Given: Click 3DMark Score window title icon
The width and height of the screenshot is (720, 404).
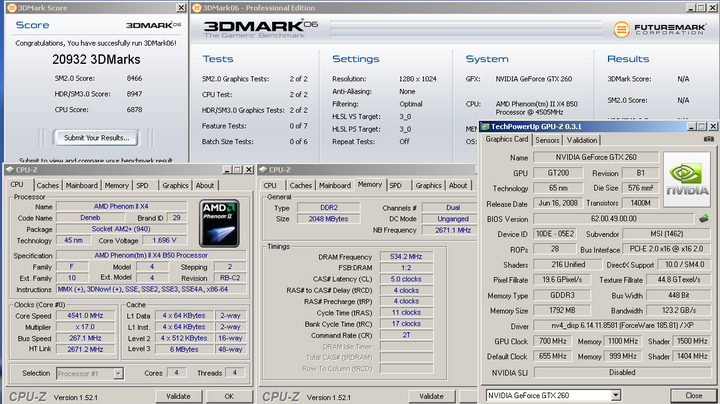Looking at the screenshot, I should (x=12, y=8).
